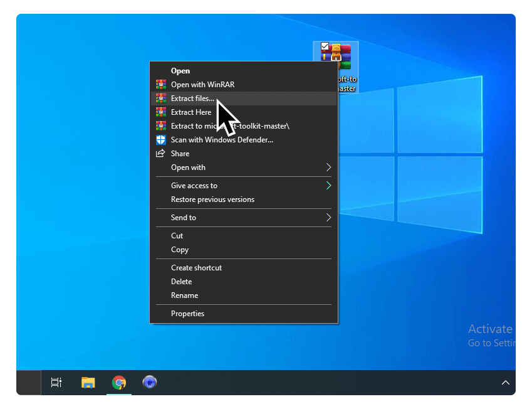Choose Delete from the context menu

pyautogui.click(x=244, y=282)
